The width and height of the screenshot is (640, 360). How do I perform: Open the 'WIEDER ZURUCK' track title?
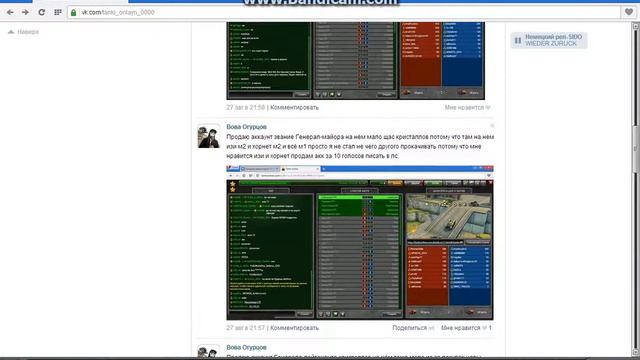(551, 43)
